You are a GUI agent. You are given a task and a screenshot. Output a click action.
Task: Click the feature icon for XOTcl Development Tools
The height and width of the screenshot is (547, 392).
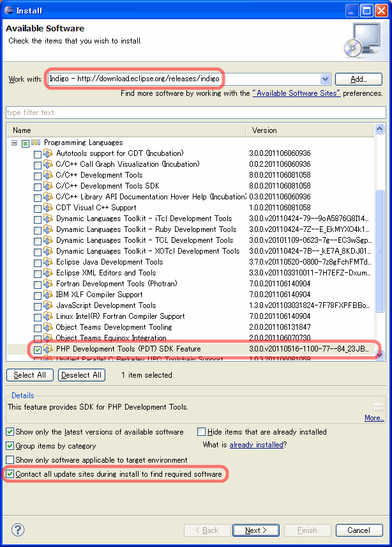tap(48, 251)
